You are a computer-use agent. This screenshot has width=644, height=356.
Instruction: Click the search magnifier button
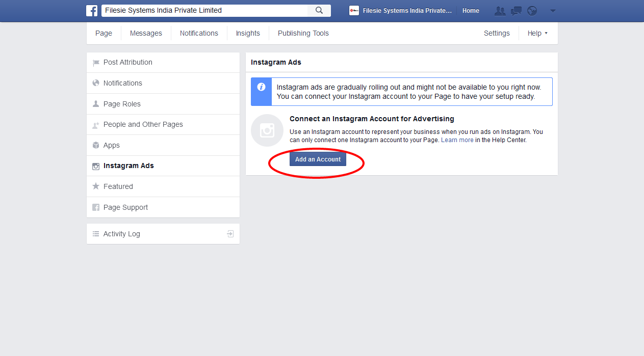coord(319,11)
